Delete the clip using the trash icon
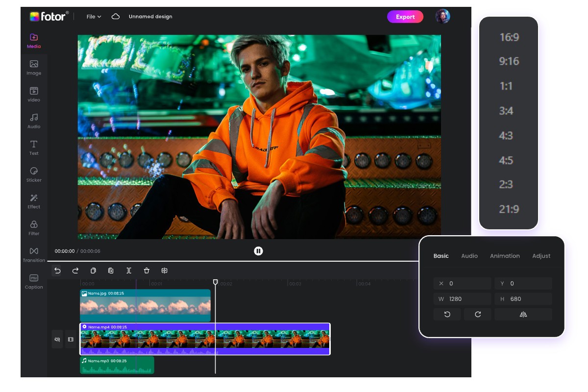This screenshot has height=392, width=588. click(x=147, y=270)
